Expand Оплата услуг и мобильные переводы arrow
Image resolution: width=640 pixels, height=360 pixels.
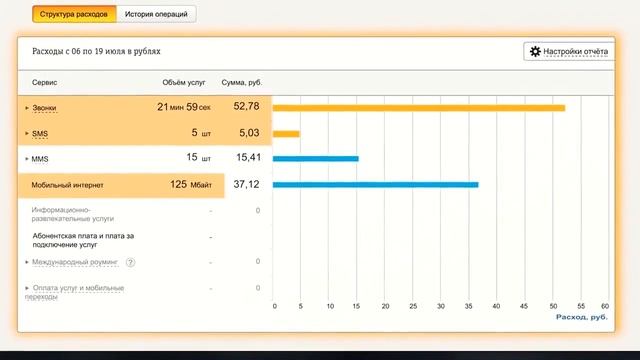(27, 288)
